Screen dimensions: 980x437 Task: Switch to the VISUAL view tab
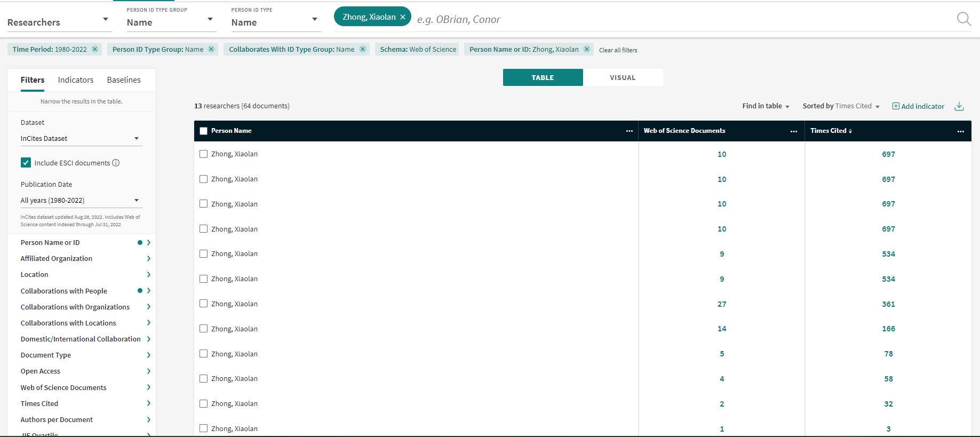623,77
